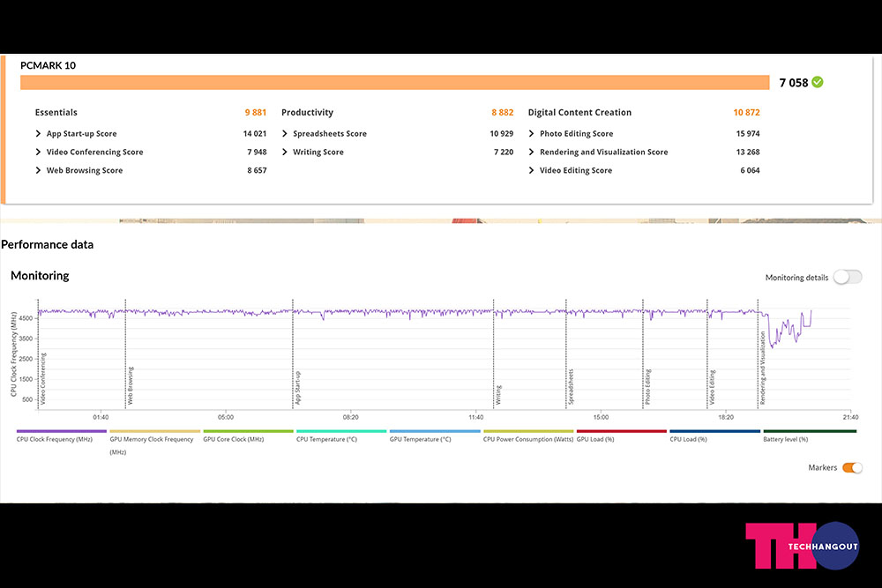
Task: Click Photo Editing value 15 974
Action: (748, 134)
